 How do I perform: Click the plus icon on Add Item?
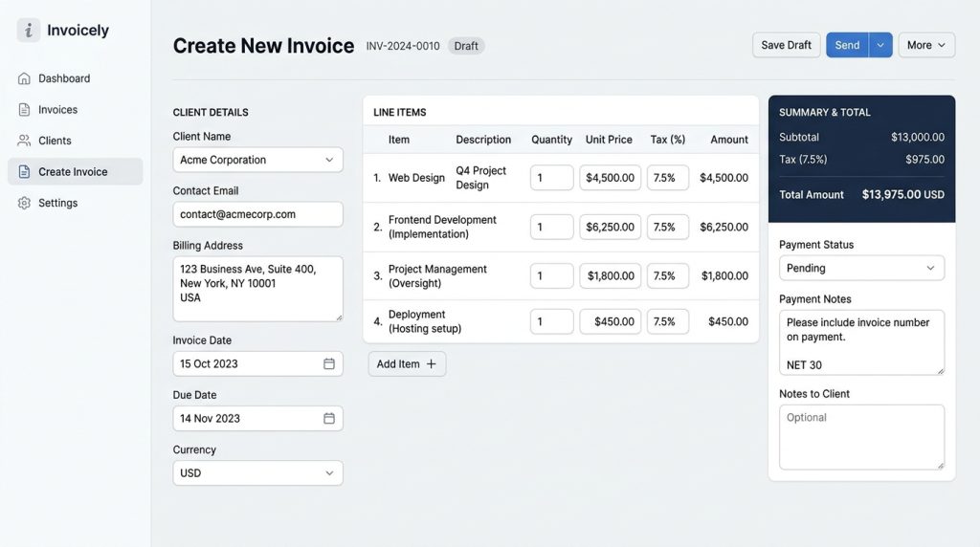pyautogui.click(x=432, y=364)
